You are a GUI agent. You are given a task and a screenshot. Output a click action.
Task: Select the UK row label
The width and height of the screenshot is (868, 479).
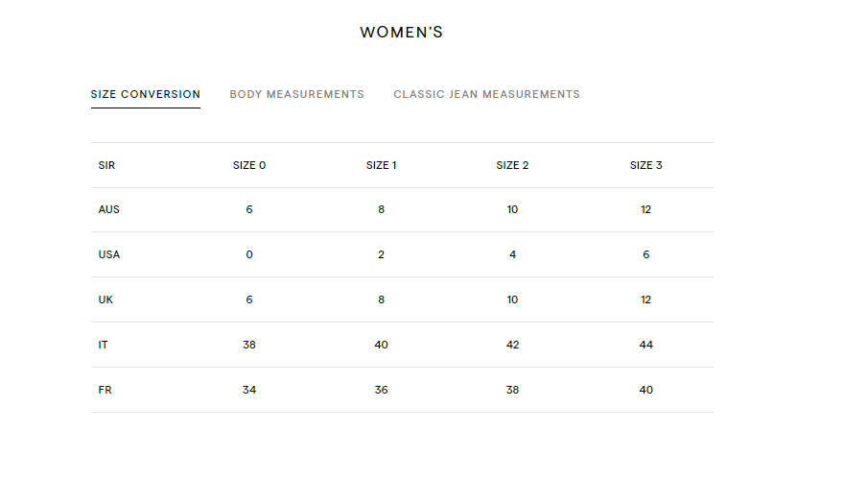pyautogui.click(x=106, y=299)
